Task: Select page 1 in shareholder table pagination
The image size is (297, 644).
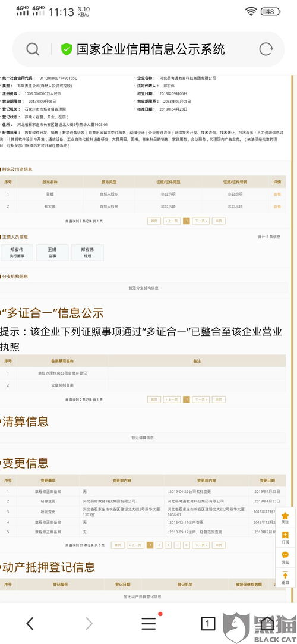Action: tap(187, 221)
